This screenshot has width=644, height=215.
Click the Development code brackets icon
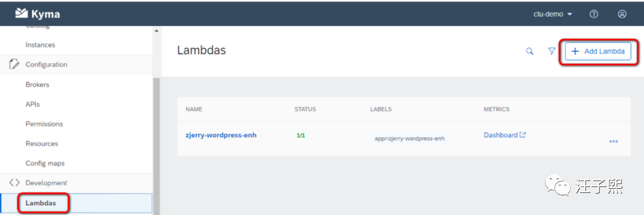[x=14, y=183]
